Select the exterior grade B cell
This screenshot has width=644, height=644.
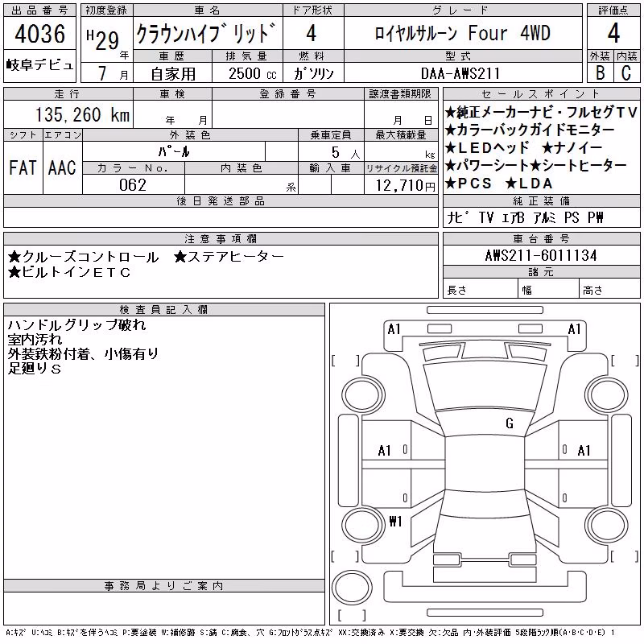coord(600,72)
